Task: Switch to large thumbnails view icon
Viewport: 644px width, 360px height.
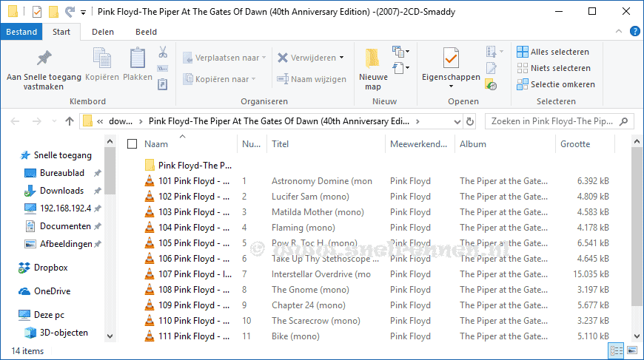Action: [632, 350]
